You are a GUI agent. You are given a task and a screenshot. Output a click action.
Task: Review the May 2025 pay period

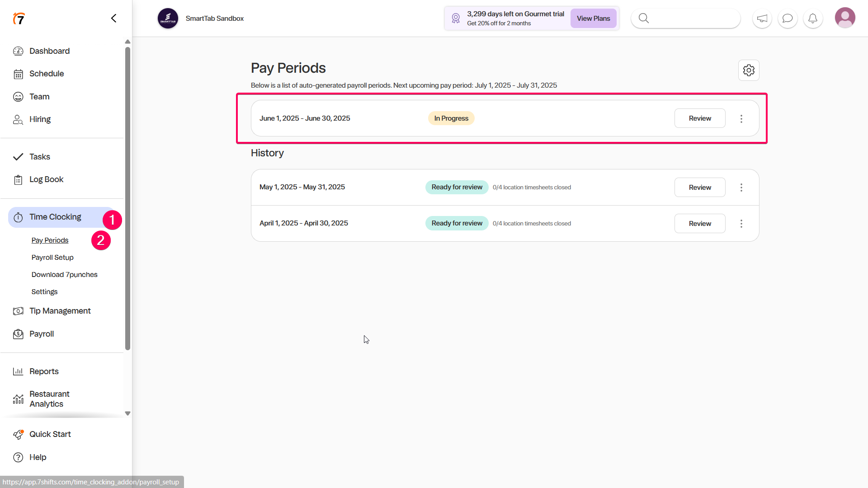click(699, 188)
